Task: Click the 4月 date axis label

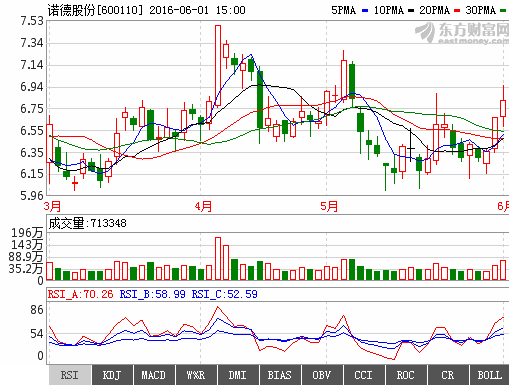Action: [203, 206]
